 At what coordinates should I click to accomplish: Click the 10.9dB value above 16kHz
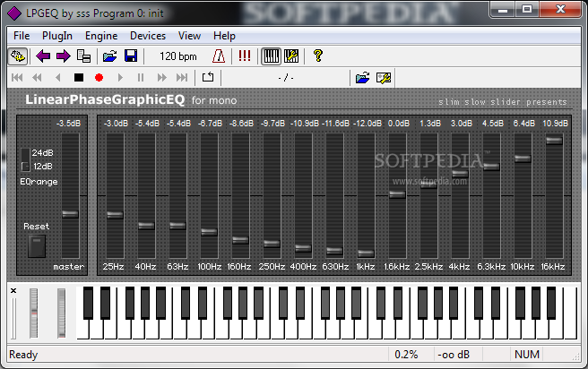point(556,124)
